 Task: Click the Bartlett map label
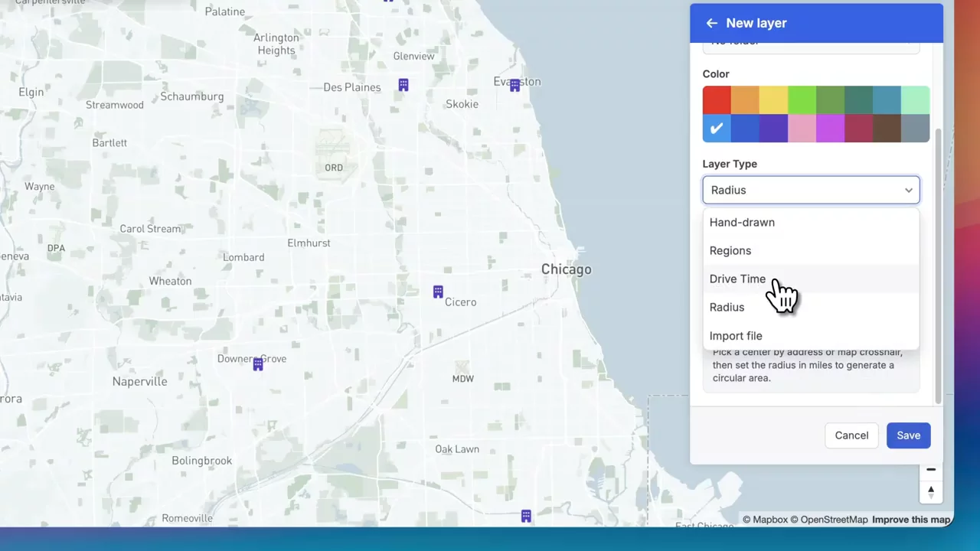[x=109, y=142]
